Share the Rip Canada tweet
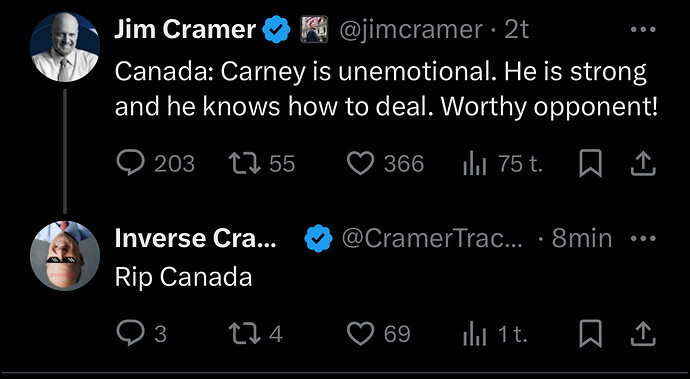This screenshot has height=379, width=690. 643,335
